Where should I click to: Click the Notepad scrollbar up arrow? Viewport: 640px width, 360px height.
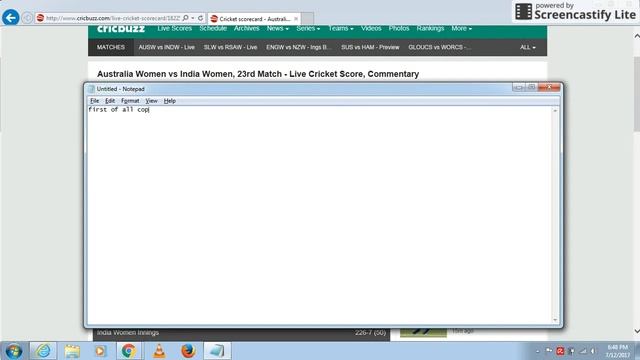555,111
